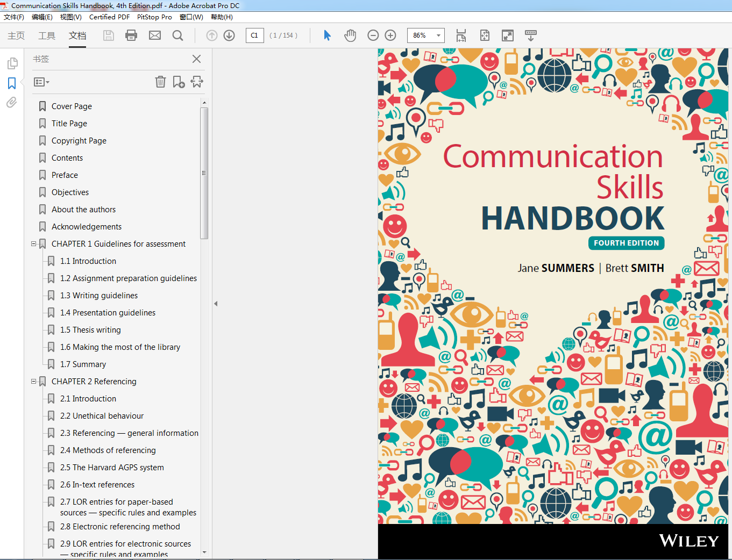Collapse CHAPTER 2 Referencing bookmark

pyautogui.click(x=33, y=382)
